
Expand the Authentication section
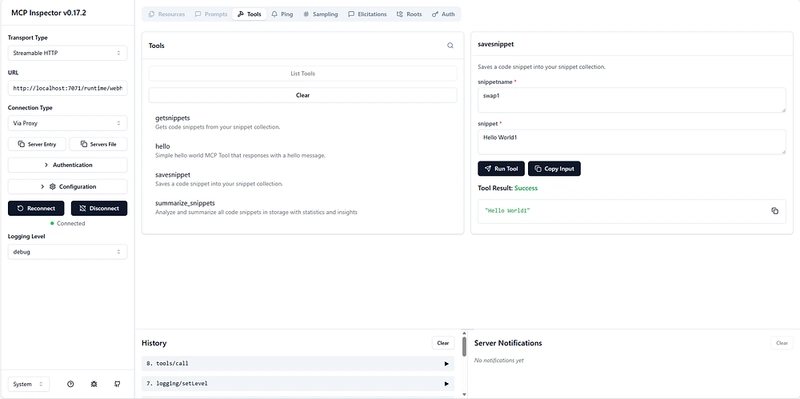(67, 165)
